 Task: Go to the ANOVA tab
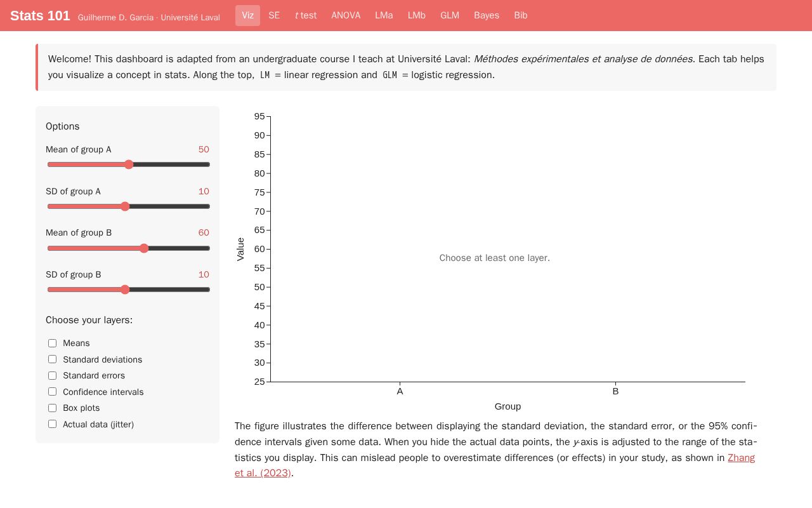[x=346, y=15]
